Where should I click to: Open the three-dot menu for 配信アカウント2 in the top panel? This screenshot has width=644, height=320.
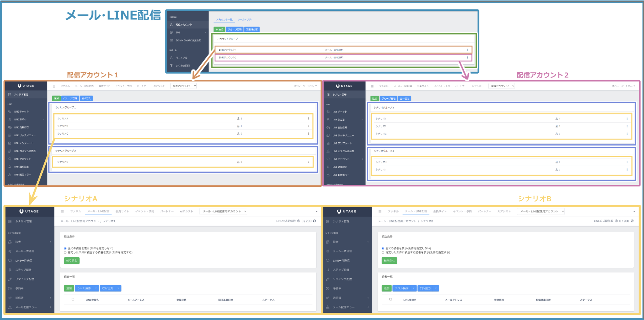click(467, 58)
